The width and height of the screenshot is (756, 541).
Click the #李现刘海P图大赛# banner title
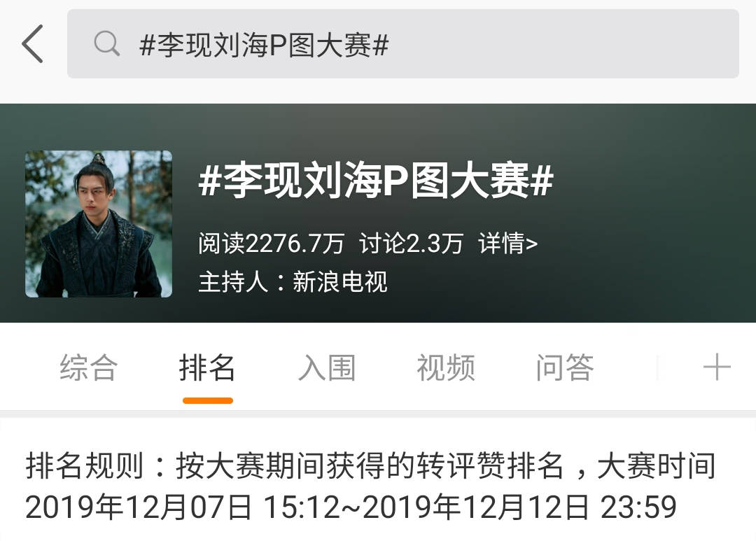point(376,181)
